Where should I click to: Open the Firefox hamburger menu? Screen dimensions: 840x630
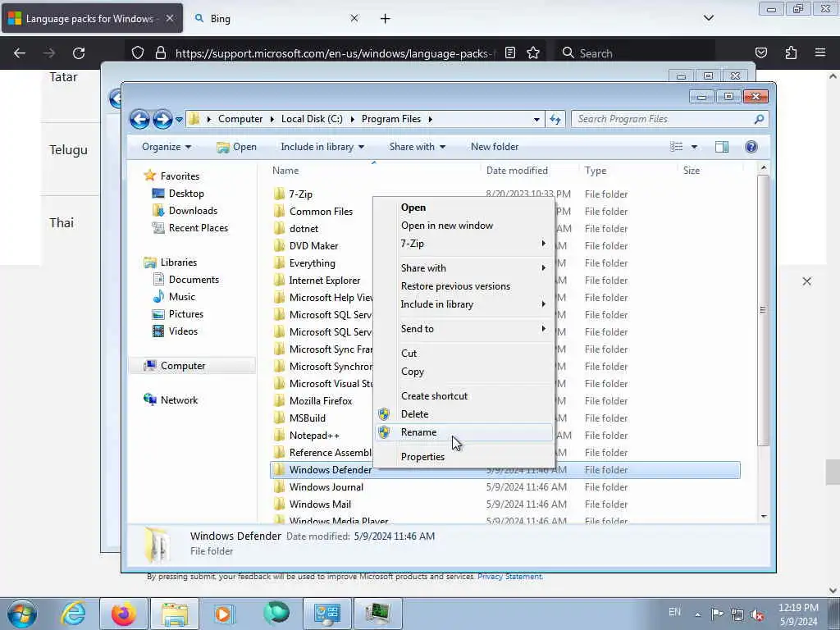820,52
